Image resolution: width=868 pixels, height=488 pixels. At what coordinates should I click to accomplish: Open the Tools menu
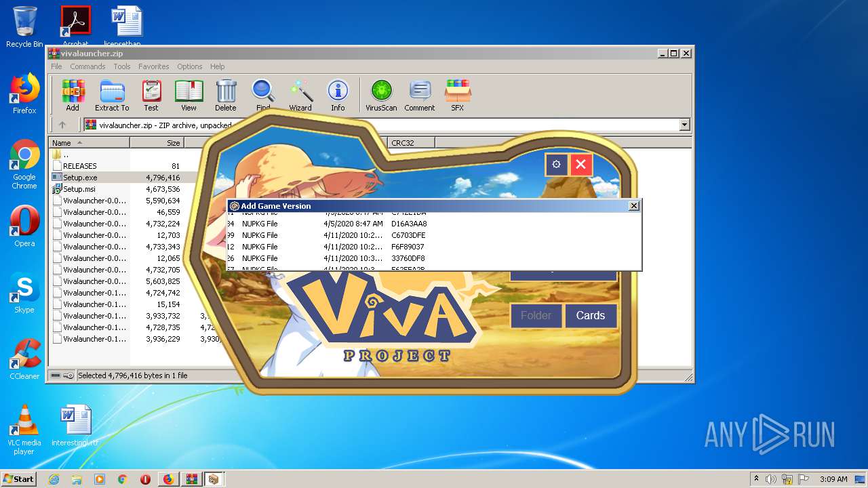pos(122,66)
